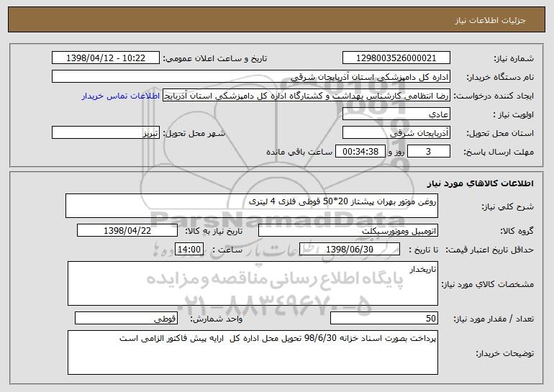Click the label تاریخ نیاز به کالا

(214, 232)
